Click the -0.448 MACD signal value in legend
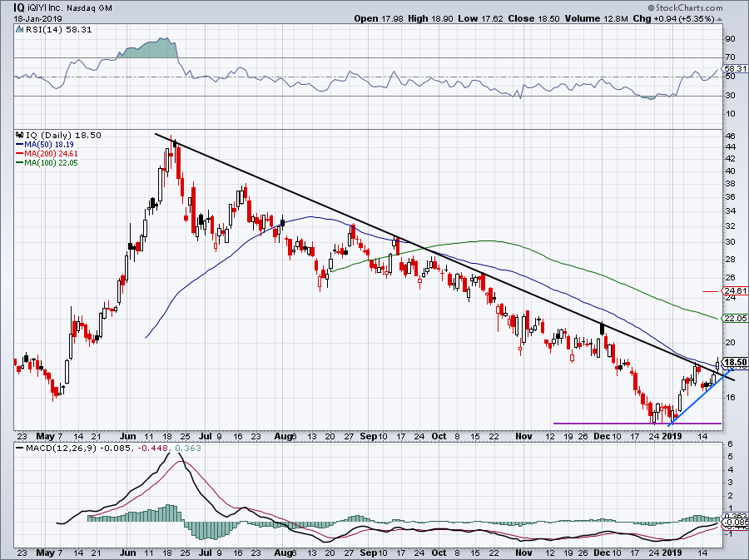This screenshot has height=560, width=749. [x=153, y=448]
